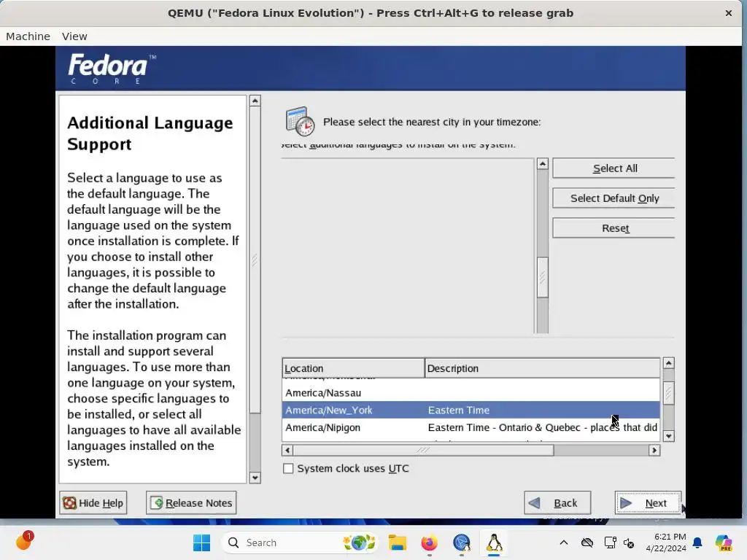Viewport: 747px width, 560px height.
Task: Click timezone list scroll down arrow
Action: point(668,436)
